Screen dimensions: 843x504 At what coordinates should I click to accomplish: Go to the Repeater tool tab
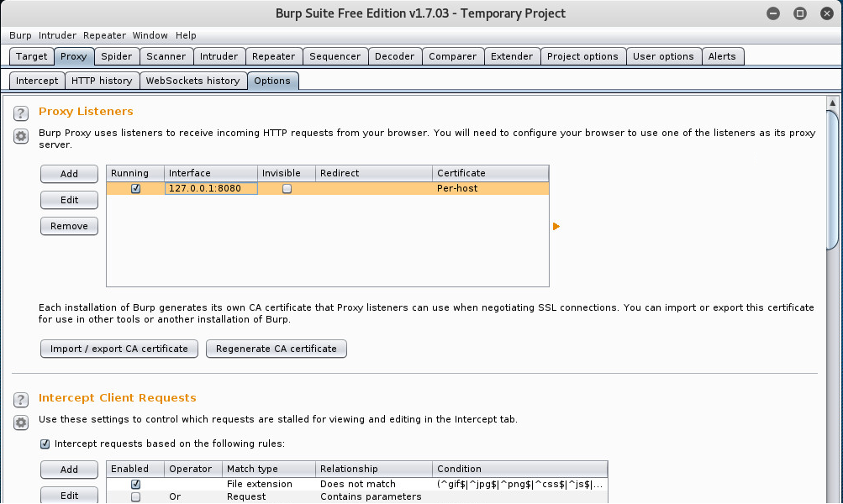pos(274,56)
